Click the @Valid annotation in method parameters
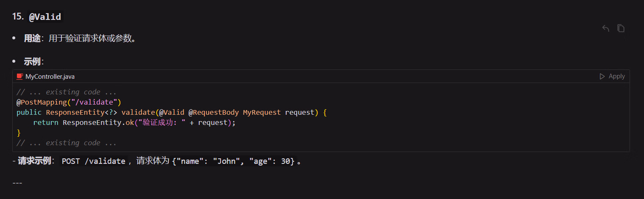 (x=172, y=112)
